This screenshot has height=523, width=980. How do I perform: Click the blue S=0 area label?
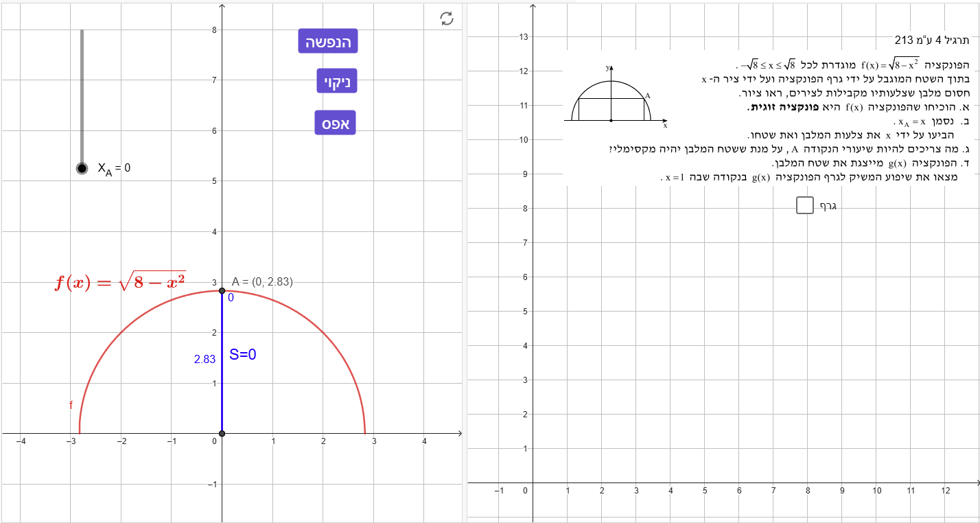tap(242, 355)
